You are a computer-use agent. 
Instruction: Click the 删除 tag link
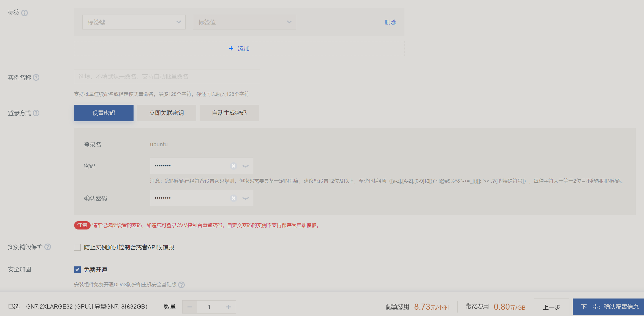point(390,22)
